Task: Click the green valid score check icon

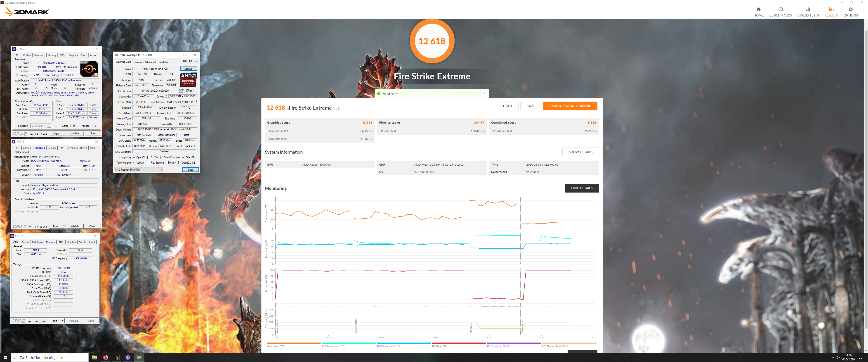Action: [x=378, y=94]
